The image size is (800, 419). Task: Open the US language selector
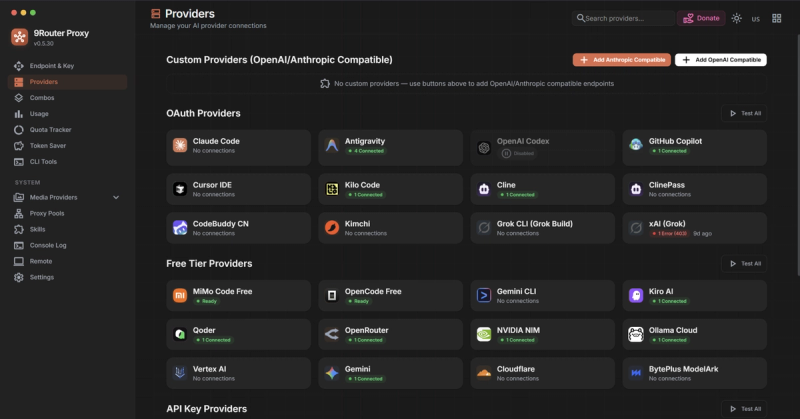[756, 19]
